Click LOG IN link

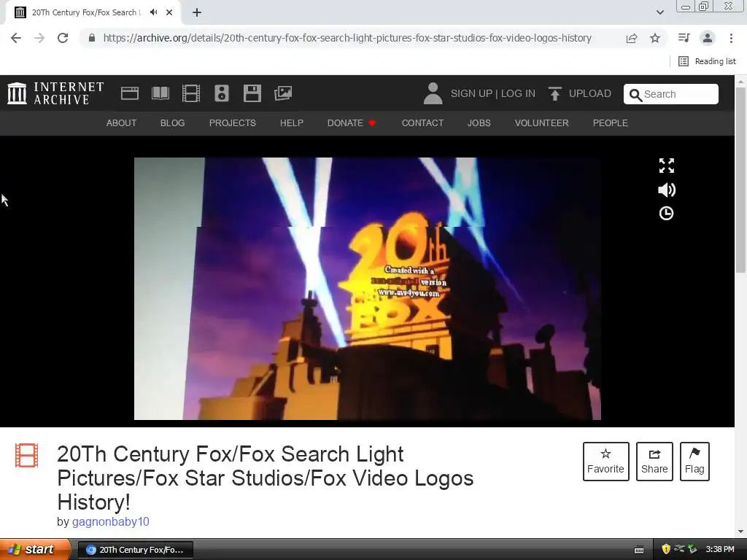(518, 94)
